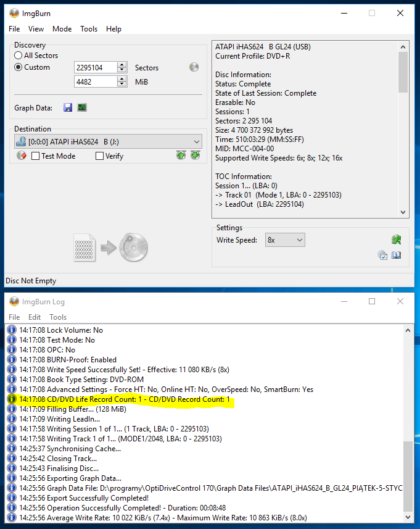The image size is (420, 529).
Task: Click the green down arrow tray icon
Action: (195, 155)
